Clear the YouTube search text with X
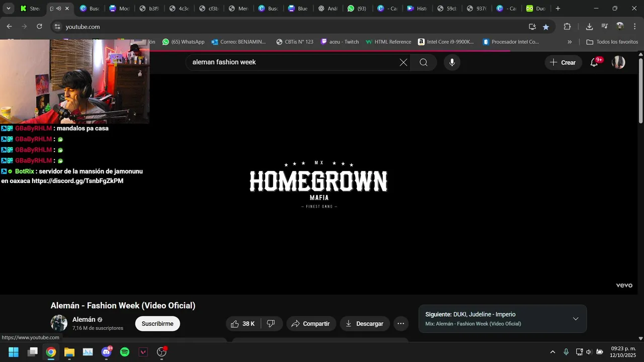This screenshot has height=362, width=644. [404, 62]
